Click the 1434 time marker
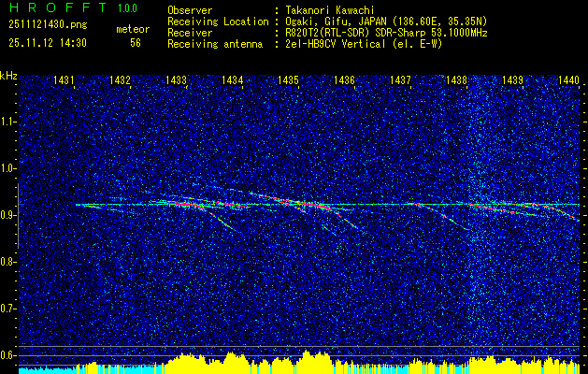Image resolution: width=588 pixels, height=374 pixels. click(x=232, y=79)
